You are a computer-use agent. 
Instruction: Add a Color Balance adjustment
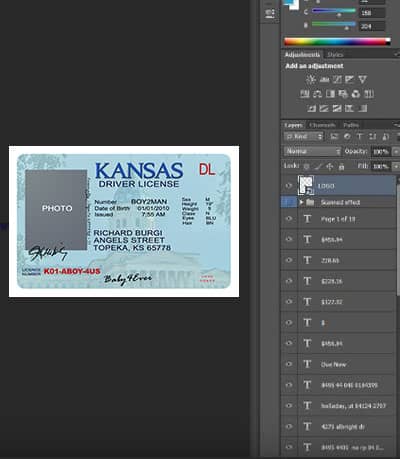pyautogui.click(x=317, y=94)
